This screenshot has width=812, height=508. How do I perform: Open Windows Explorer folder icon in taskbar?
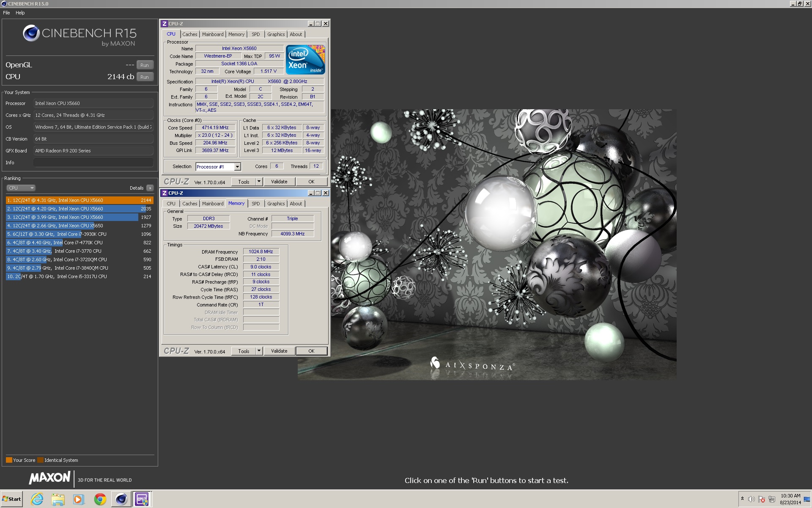58,499
